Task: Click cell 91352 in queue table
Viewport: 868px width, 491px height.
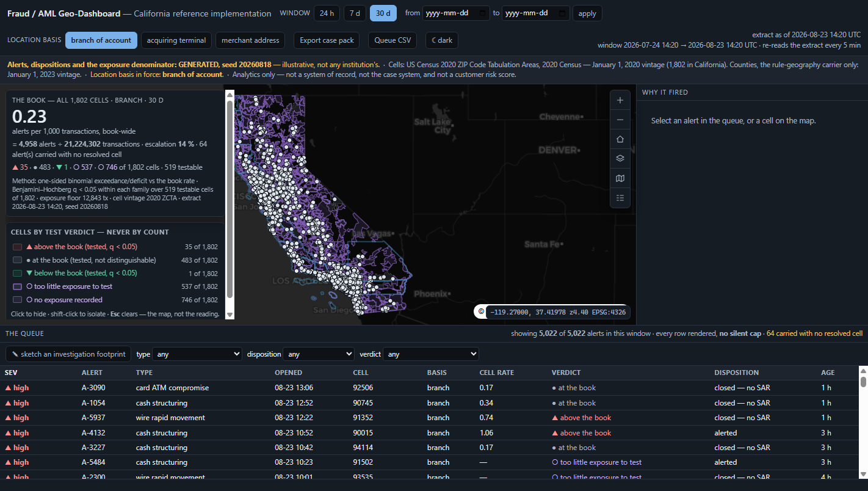Action: [x=363, y=418]
